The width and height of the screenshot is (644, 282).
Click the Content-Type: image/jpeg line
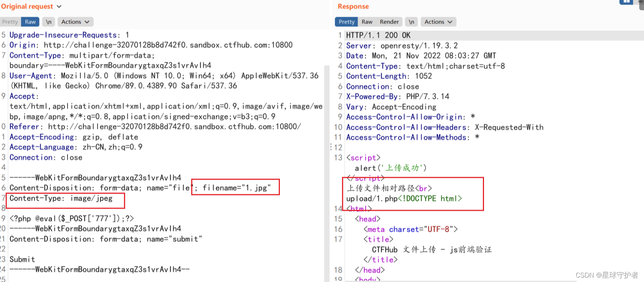click(x=61, y=198)
